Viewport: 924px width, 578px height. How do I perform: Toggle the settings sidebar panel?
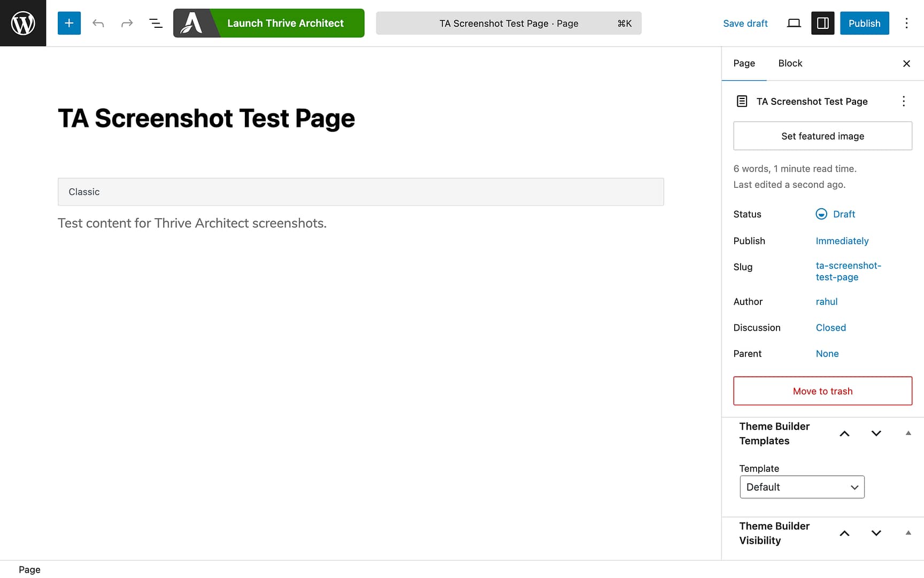822,23
